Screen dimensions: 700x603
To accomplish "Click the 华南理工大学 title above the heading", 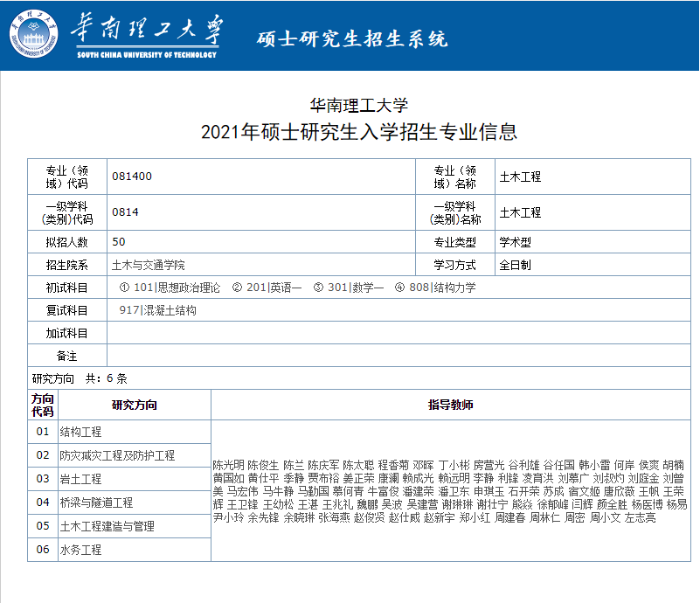I will click(359, 106).
